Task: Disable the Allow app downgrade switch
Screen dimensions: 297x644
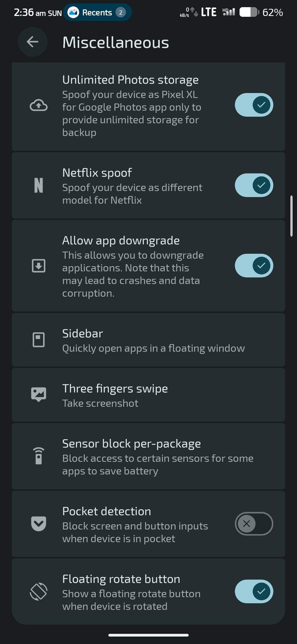Action: (x=254, y=266)
